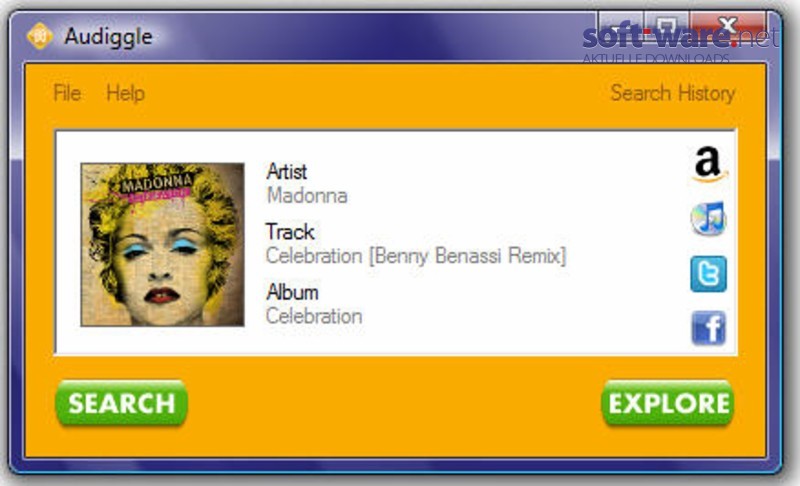800x486 pixels.
Task: Click the Audiggle logo in the title bar
Action: (39, 36)
